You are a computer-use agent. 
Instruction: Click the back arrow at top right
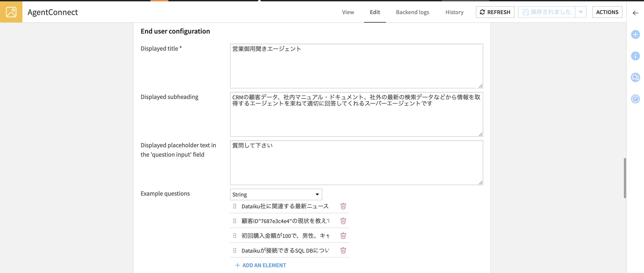click(635, 13)
